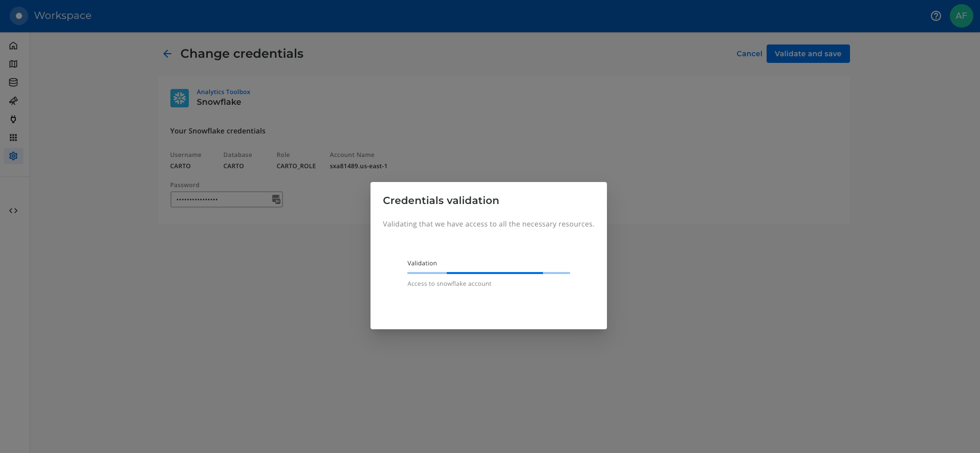Viewport: 980px width, 453px height.
Task: Click the Workspace logo in header
Action: tap(19, 16)
